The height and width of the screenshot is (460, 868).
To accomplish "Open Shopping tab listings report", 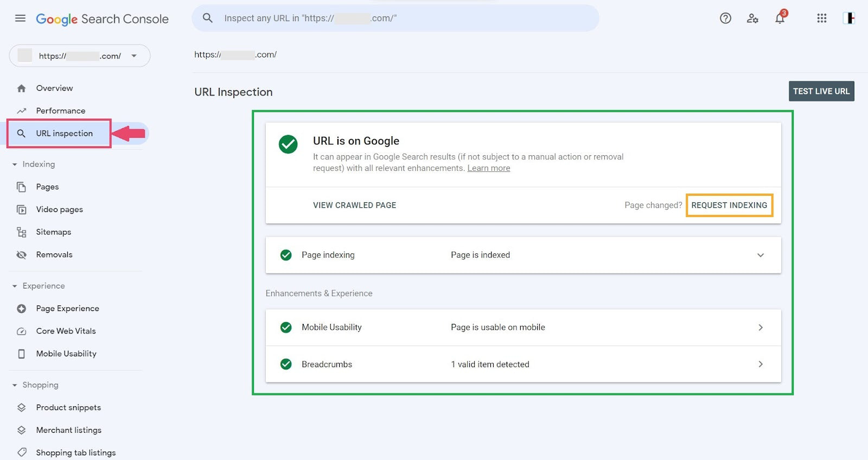I will coord(76,452).
